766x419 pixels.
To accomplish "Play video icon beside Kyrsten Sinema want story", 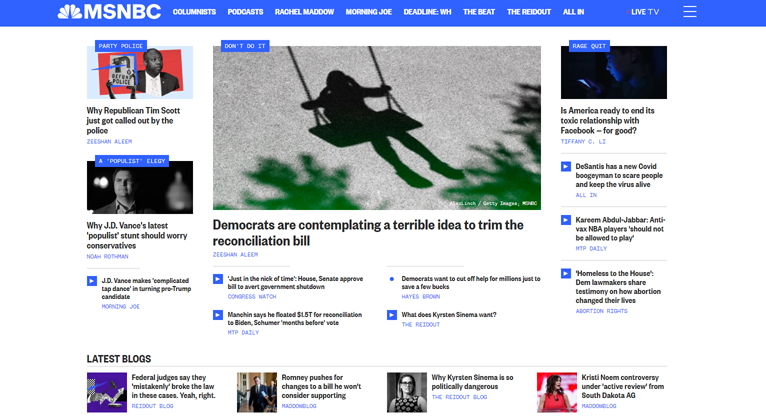I will (392, 315).
